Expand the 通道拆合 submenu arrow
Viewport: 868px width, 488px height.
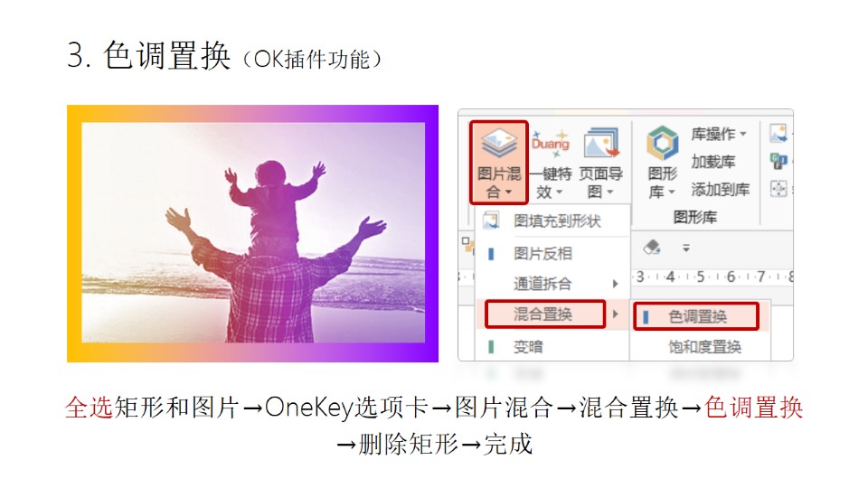click(615, 284)
